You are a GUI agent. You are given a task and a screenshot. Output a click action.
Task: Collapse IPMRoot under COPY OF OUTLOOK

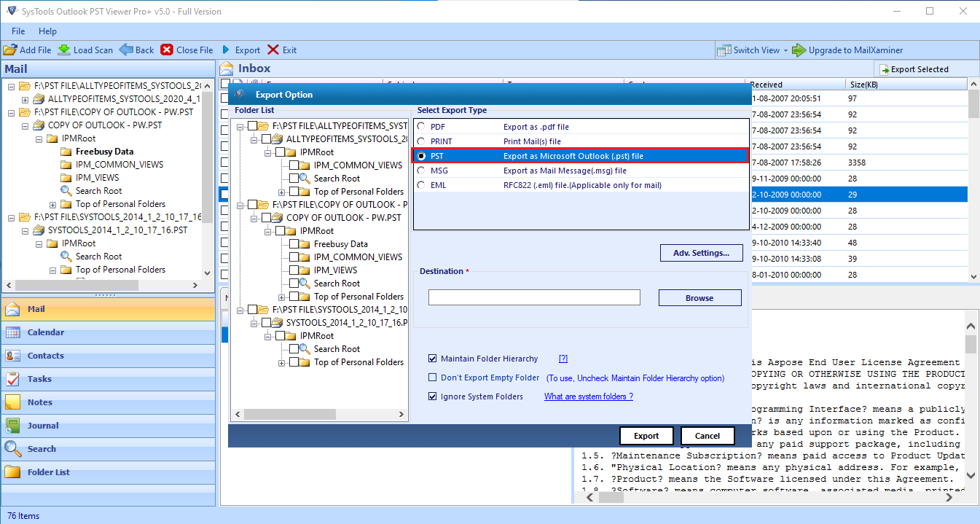tap(269, 230)
